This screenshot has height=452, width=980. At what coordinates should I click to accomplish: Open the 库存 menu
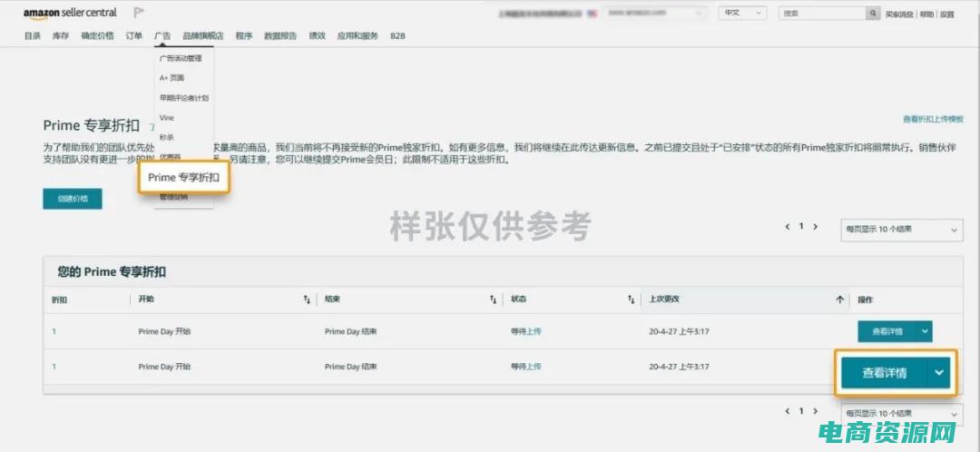pyautogui.click(x=61, y=36)
